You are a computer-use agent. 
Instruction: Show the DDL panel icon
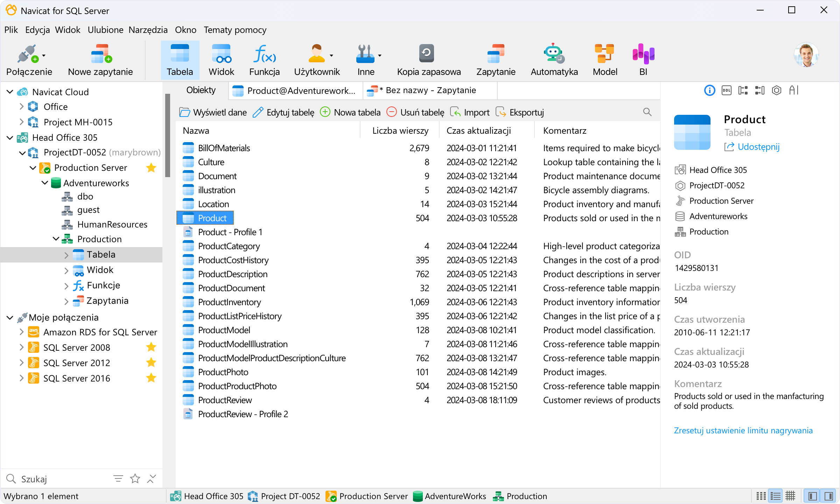[x=726, y=91]
